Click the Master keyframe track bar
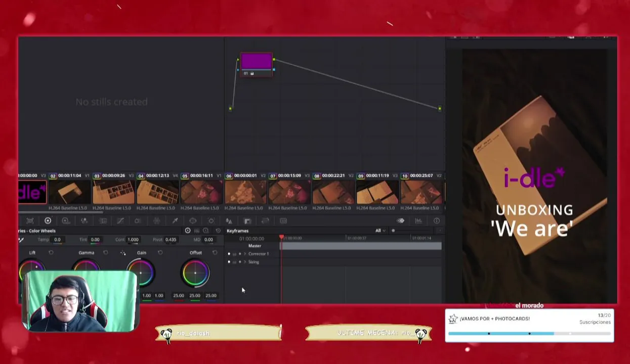This screenshot has width=630, height=364. click(x=361, y=246)
